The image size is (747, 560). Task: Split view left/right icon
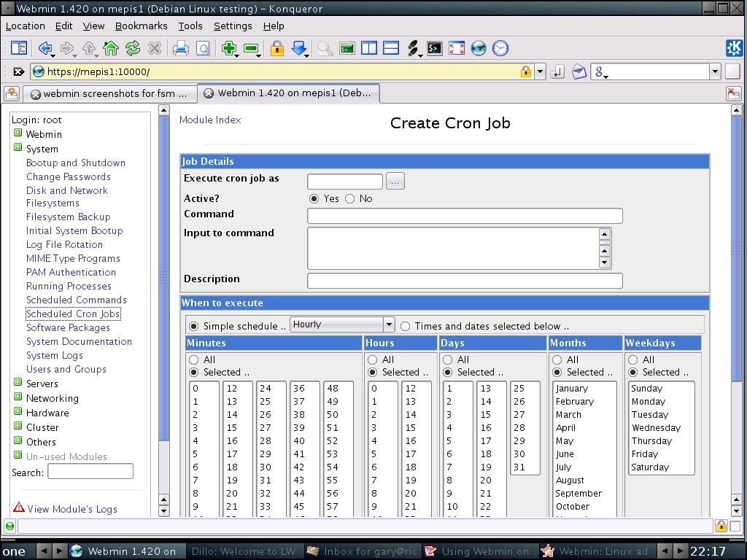point(368,48)
